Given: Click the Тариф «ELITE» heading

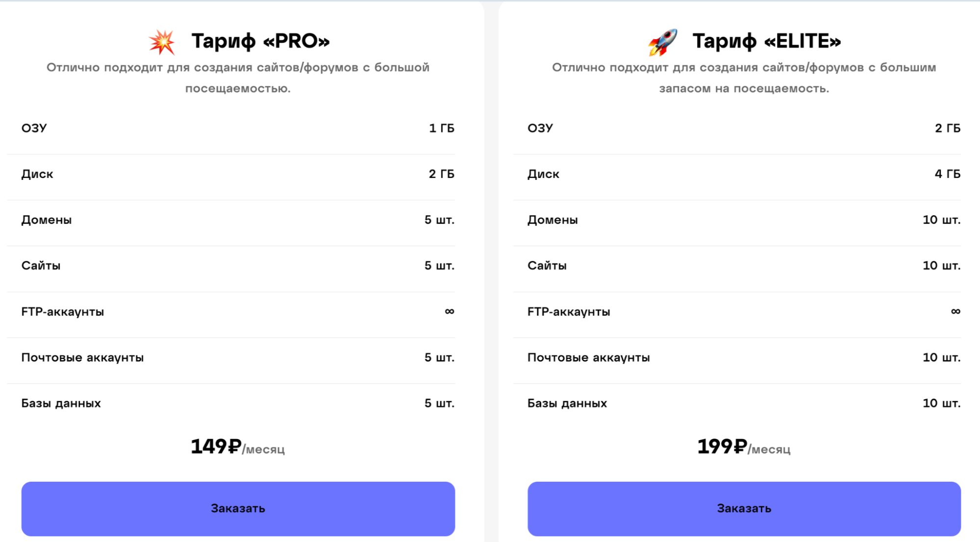Looking at the screenshot, I should (766, 41).
